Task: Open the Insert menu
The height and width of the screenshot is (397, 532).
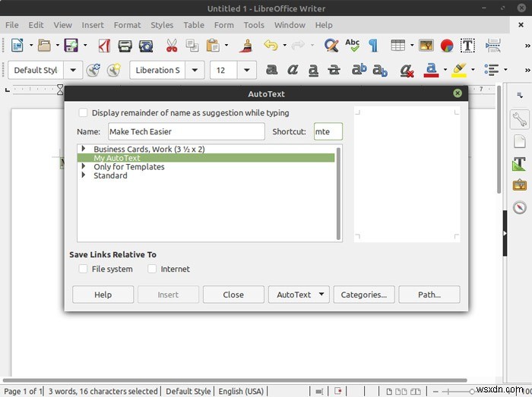Action: point(93,25)
